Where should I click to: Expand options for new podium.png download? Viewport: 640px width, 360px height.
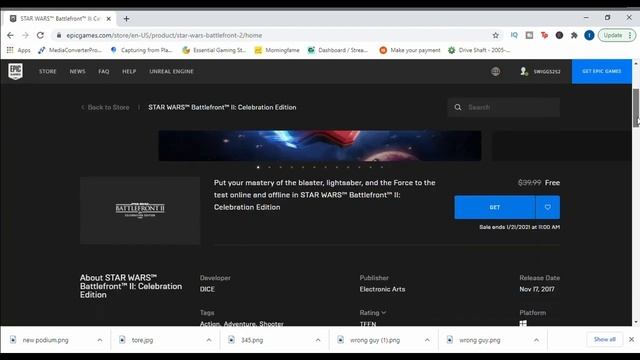tap(100, 340)
